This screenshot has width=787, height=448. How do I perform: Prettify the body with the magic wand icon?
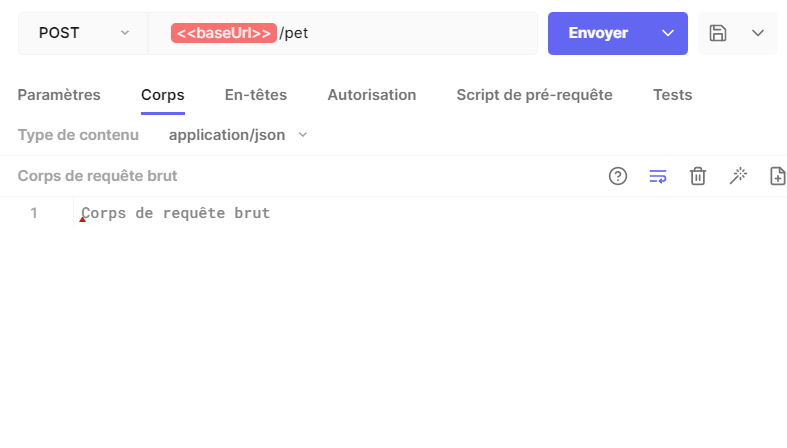tap(738, 176)
